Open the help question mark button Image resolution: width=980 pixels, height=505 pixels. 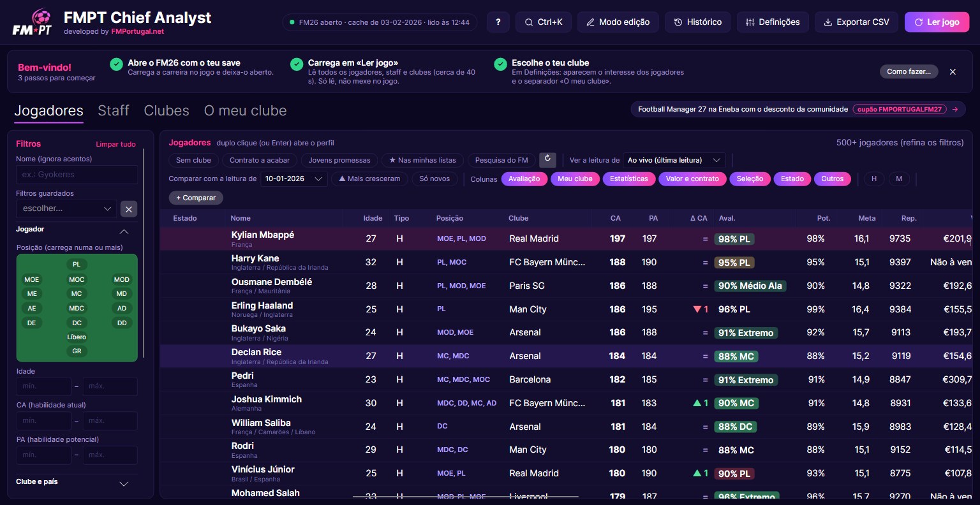[x=498, y=22]
